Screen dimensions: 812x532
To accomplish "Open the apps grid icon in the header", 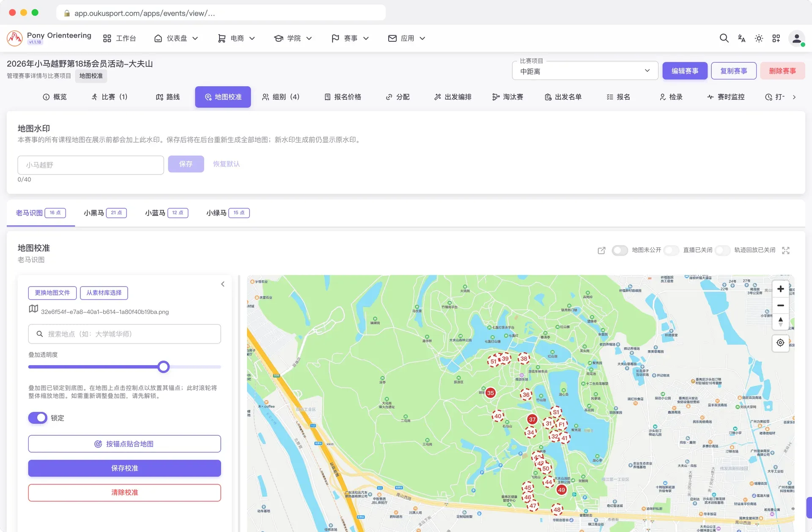I will [x=776, y=38].
